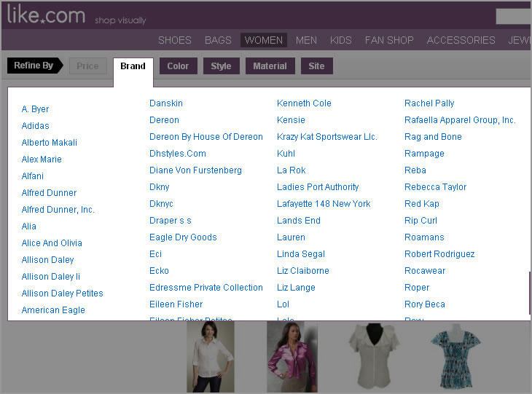
Task: Filter by Ladies Port Authority
Action: tap(318, 187)
